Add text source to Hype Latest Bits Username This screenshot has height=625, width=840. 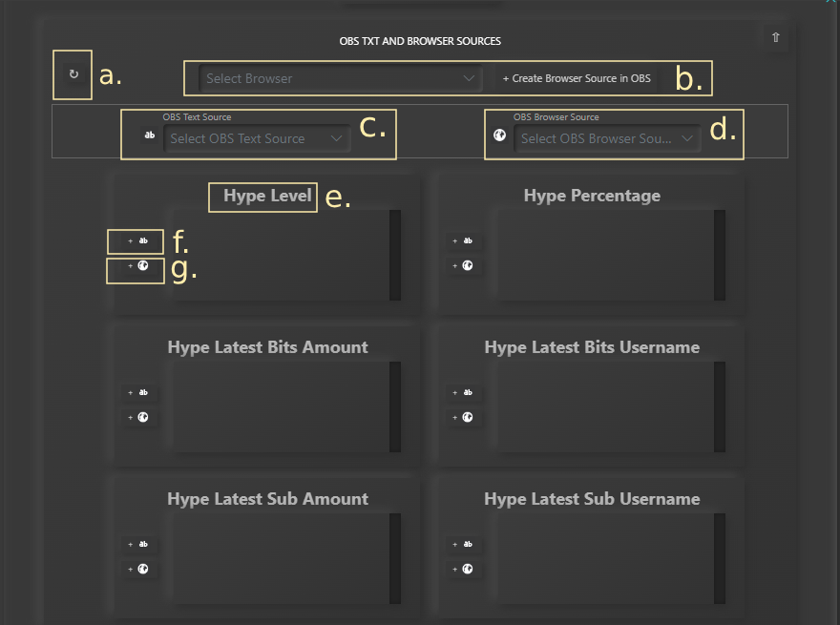click(x=463, y=392)
